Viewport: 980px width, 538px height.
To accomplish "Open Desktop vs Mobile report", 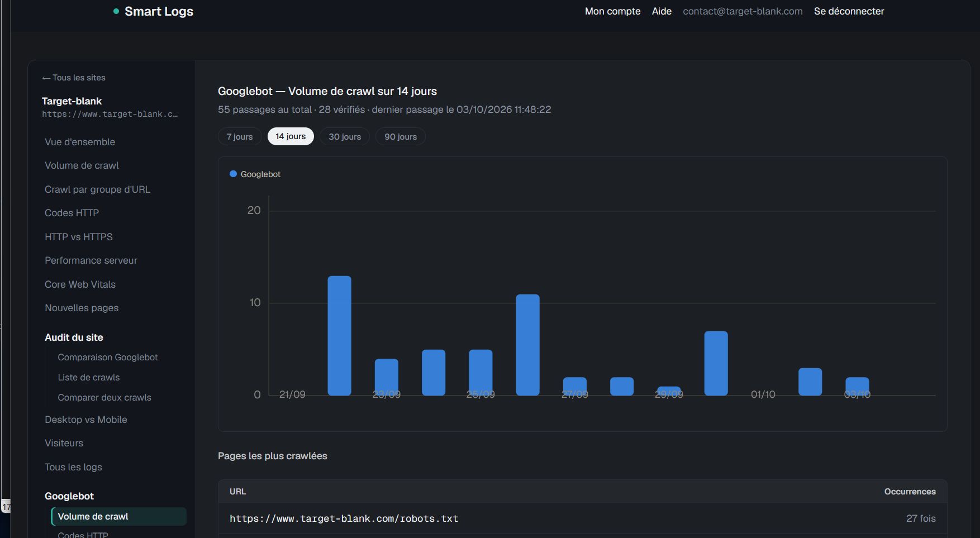I will [86, 420].
